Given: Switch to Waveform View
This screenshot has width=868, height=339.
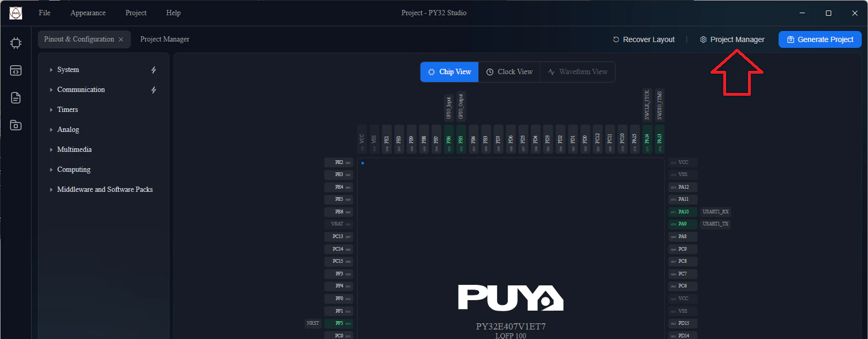Looking at the screenshot, I should (578, 72).
